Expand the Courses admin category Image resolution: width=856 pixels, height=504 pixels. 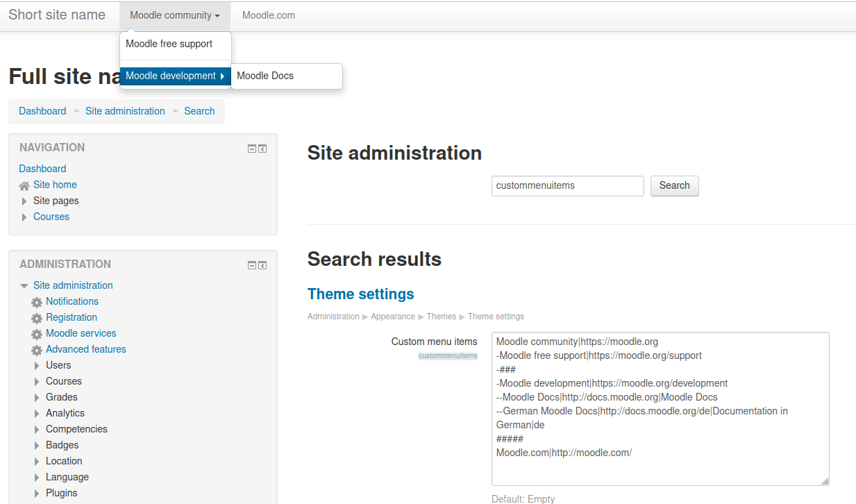37,382
